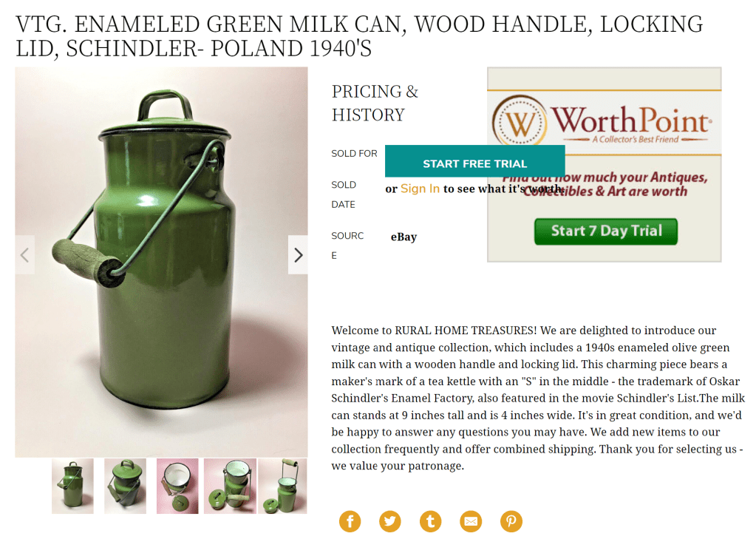
Task: Click the eBay source text
Action: click(x=404, y=237)
